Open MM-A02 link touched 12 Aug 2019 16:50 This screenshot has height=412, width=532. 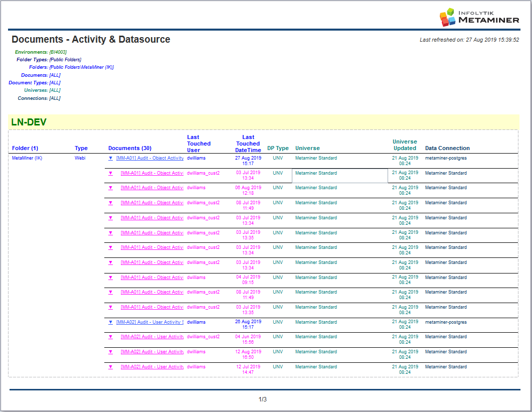point(152,352)
